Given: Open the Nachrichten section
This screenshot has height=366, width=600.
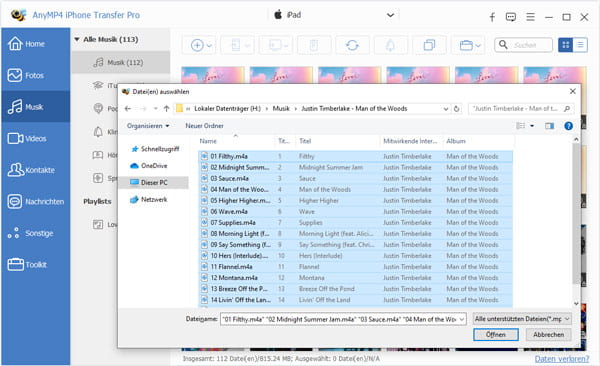Looking at the screenshot, I should coord(35,201).
